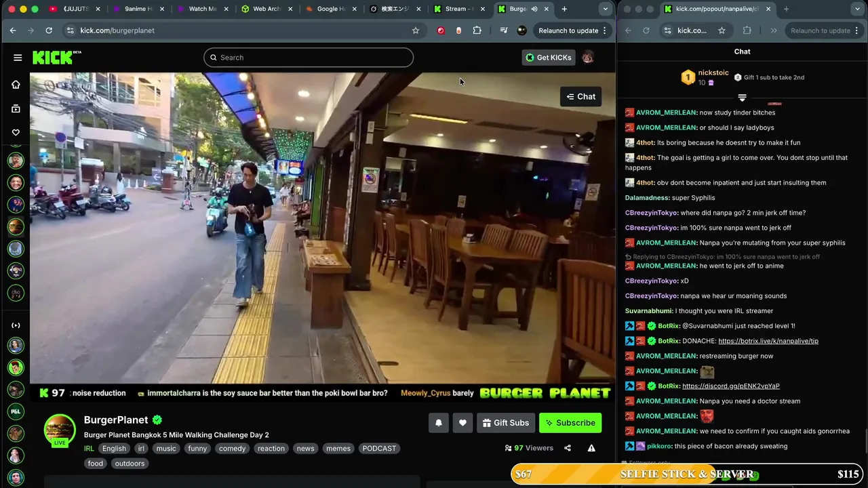This screenshot has width=868, height=488.
Task: Show hidden toolbar items chevron in popout
Action: point(774,30)
